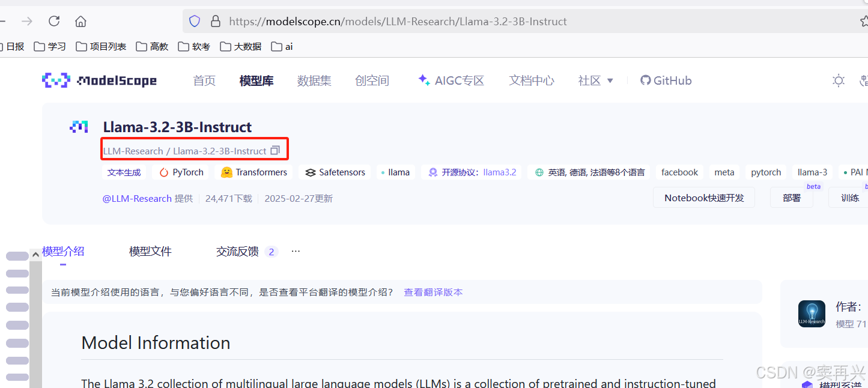868x388 pixels.
Task: Open the ai bookmark folder
Action: pyautogui.click(x=282, y=46)
